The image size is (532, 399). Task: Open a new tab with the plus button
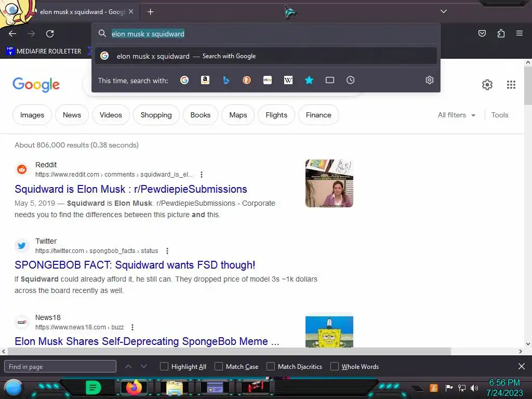(x=150, y=12)
